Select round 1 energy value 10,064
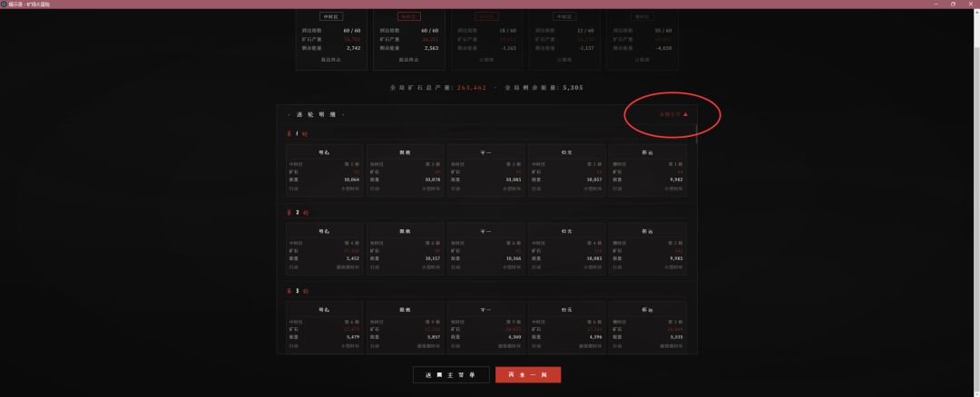 (351, 179)
